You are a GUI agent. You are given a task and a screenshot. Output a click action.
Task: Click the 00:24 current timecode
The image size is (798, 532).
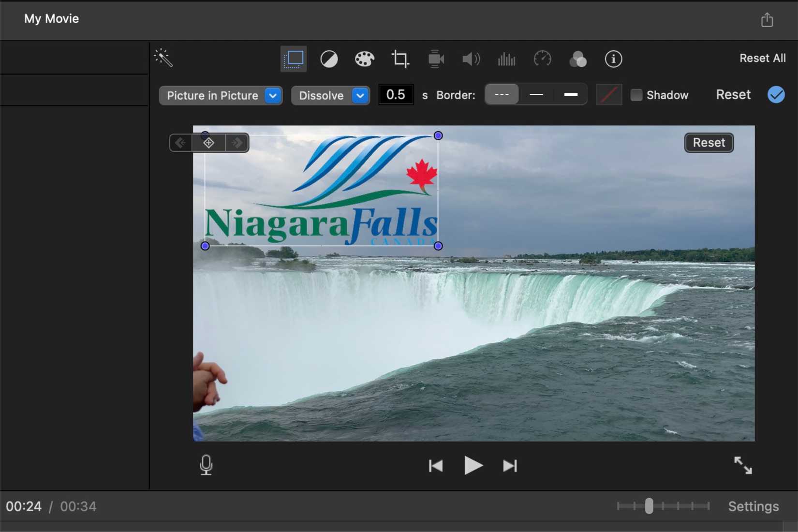(24, 506)
